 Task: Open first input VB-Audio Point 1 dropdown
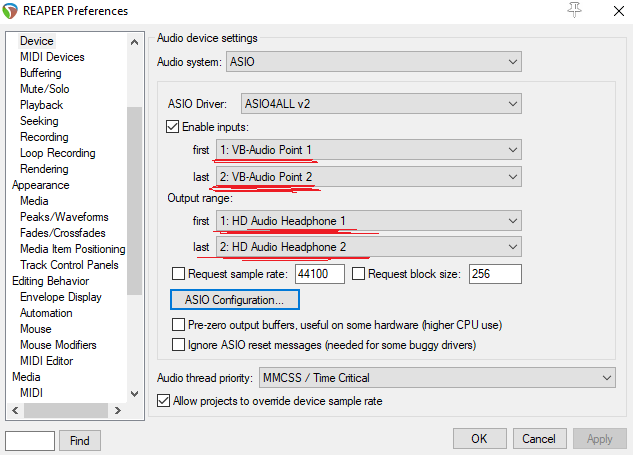click(369, 150)
